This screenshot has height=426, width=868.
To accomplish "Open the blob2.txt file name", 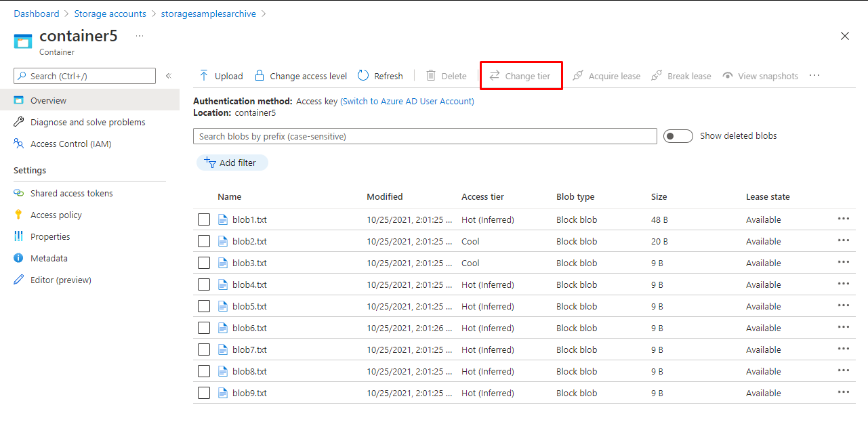I will coord(249,241).
